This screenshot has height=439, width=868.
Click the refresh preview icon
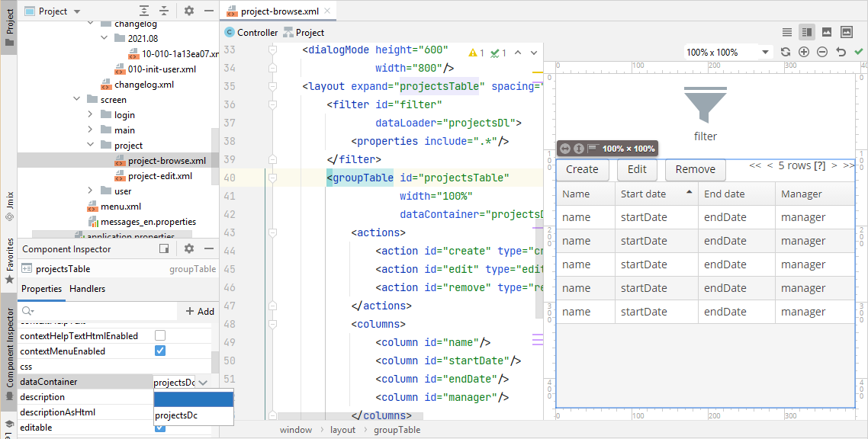[x=786, y=52]
